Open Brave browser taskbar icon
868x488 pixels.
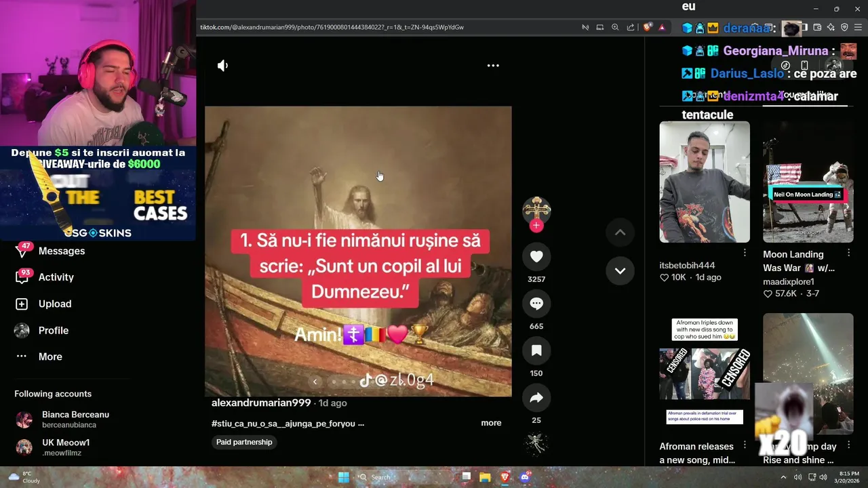[505, 477]
